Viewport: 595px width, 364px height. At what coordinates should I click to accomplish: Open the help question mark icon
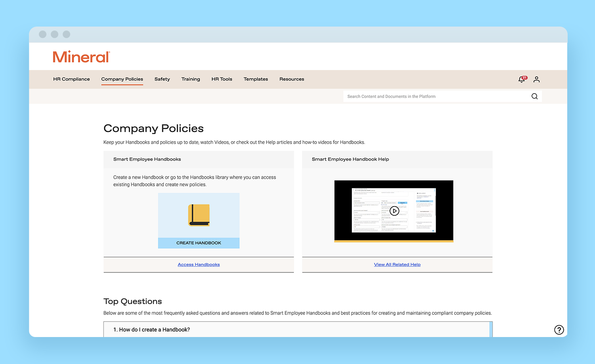pyautogui.click(x=559, y=330)
